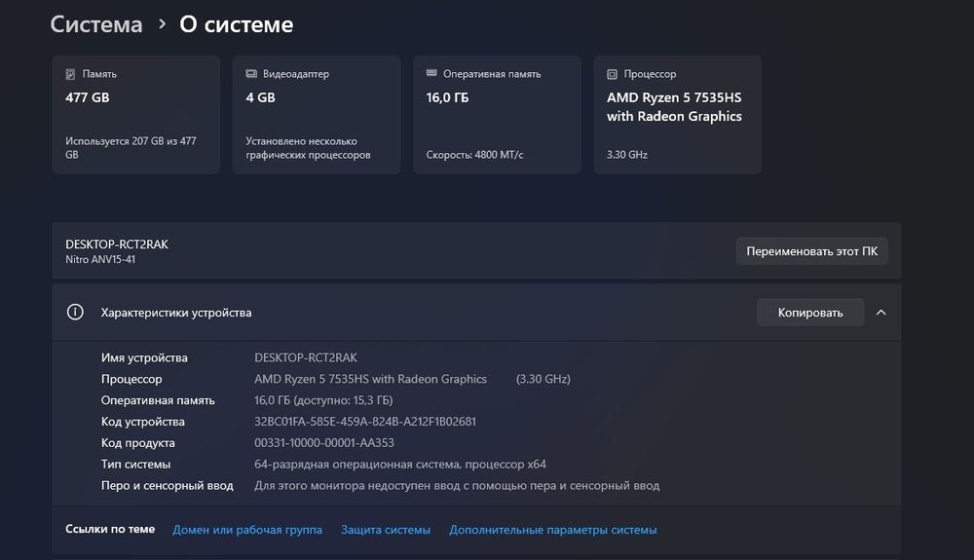This screenshot has height=560, width=974.
Task: Click Используется 207 GB из 477 GB text
Action: pos(131,148)
